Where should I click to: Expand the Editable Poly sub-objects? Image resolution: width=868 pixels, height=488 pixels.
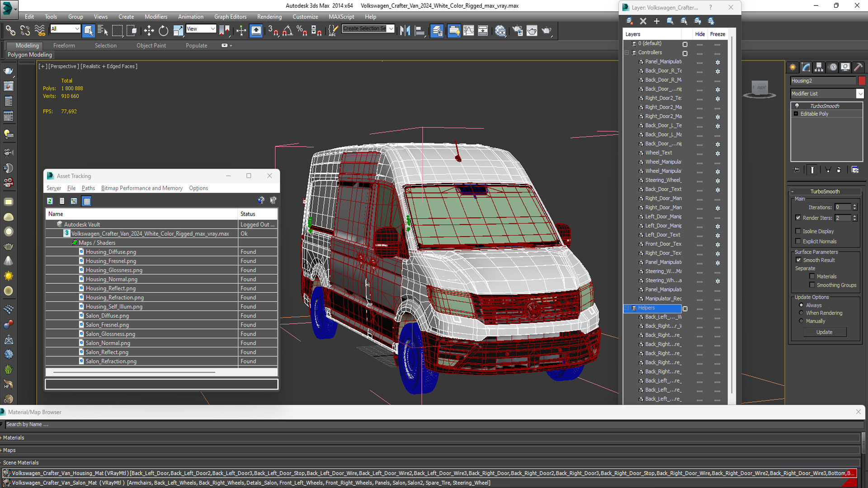tap(796, 114)
